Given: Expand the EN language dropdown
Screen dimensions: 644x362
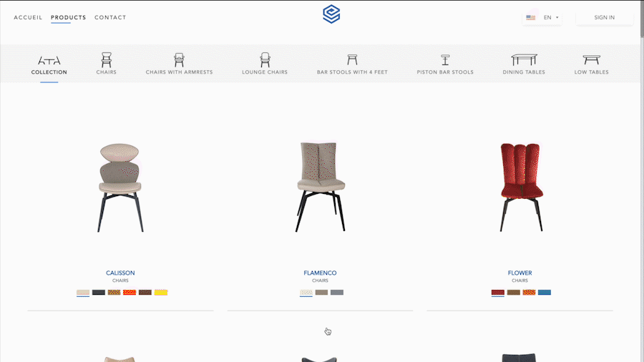Looking at the screenshot, I should point(542,18).
